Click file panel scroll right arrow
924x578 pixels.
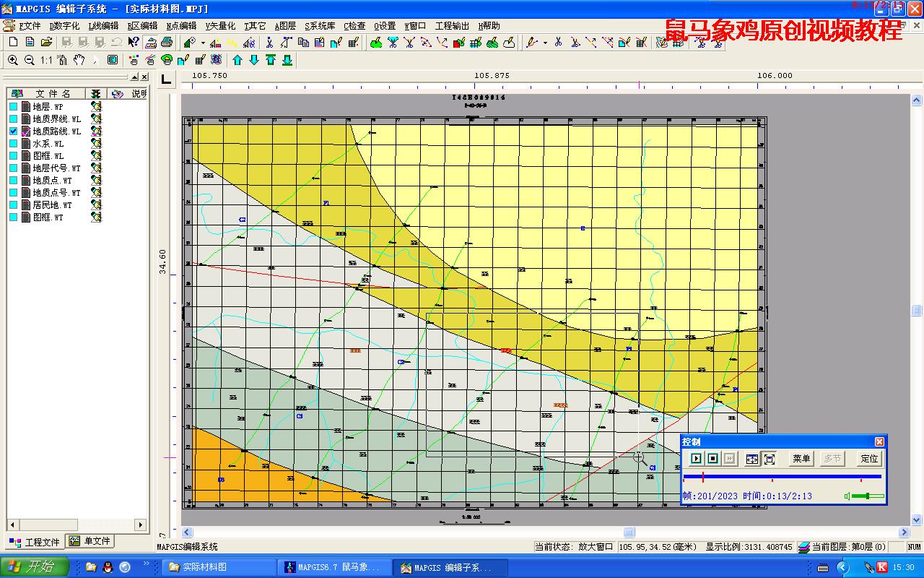coord(141,525)
